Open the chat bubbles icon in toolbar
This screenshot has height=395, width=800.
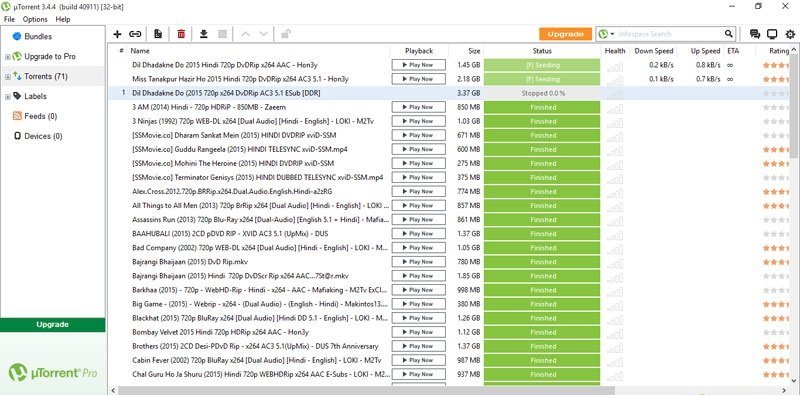[x=755, y=34]
